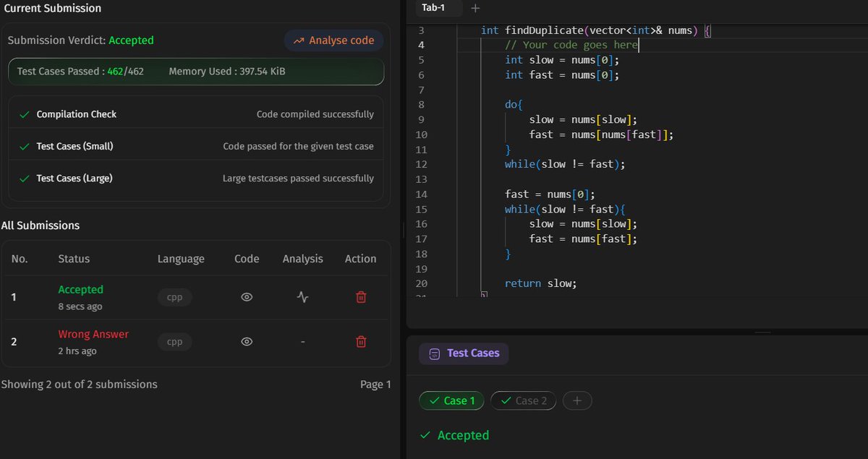Image resolution: width=868 pixels, height=459 pixels.
Task: Click the '8 secs ago' timestamp
Action: (x=80, y=306)
